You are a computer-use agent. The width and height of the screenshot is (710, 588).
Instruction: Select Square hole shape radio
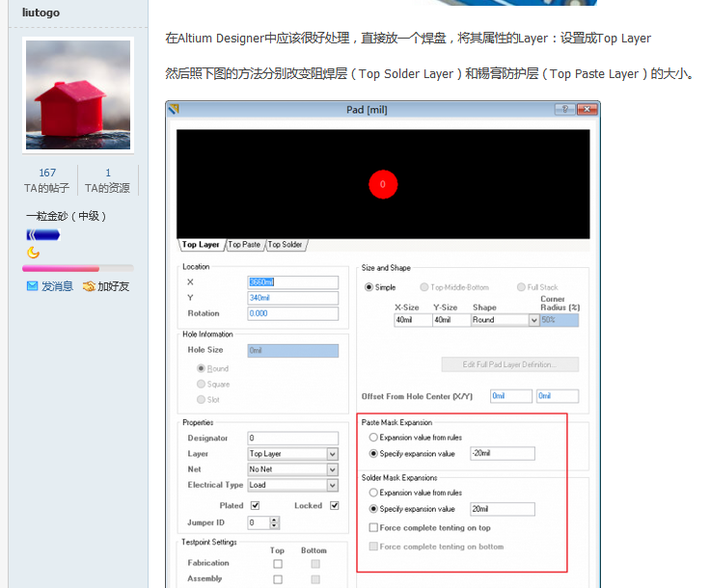tap(201, 384)
